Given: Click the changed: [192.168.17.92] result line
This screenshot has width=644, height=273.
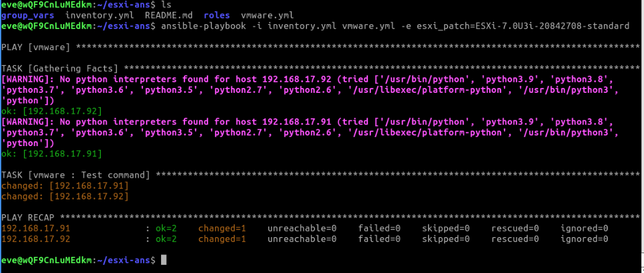Looking at the screenshot, I should pos(65,196).
